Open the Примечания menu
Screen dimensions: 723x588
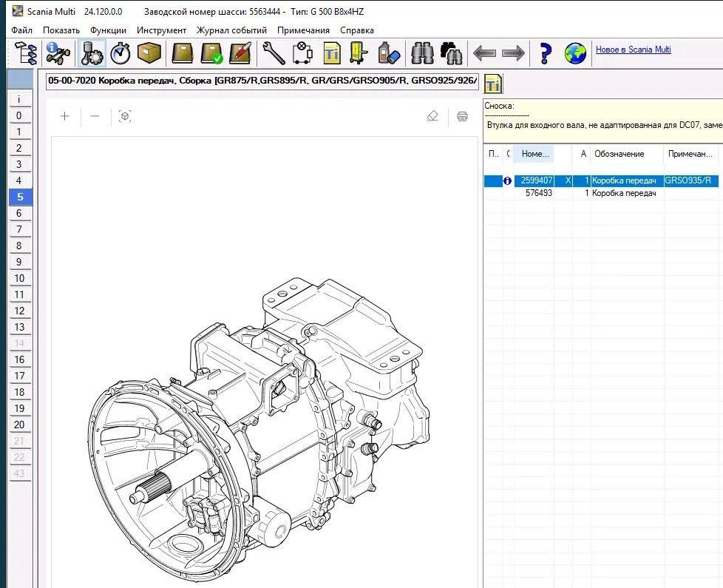[x=303, y=30]
